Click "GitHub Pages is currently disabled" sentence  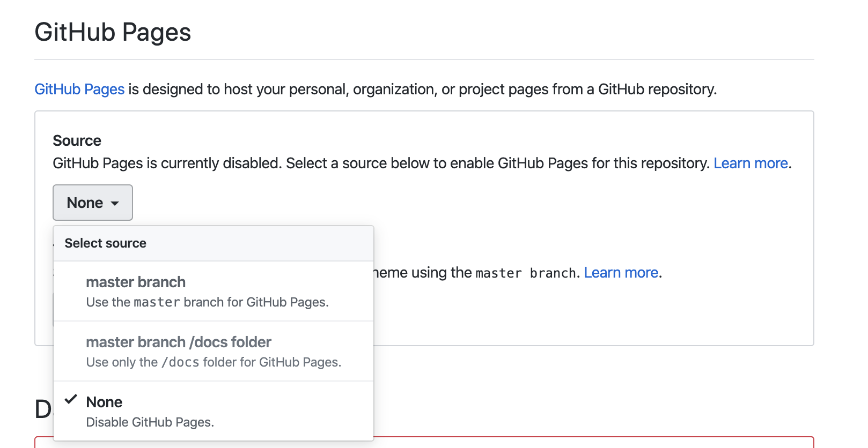pyautogui.click(x=167, y=163)
